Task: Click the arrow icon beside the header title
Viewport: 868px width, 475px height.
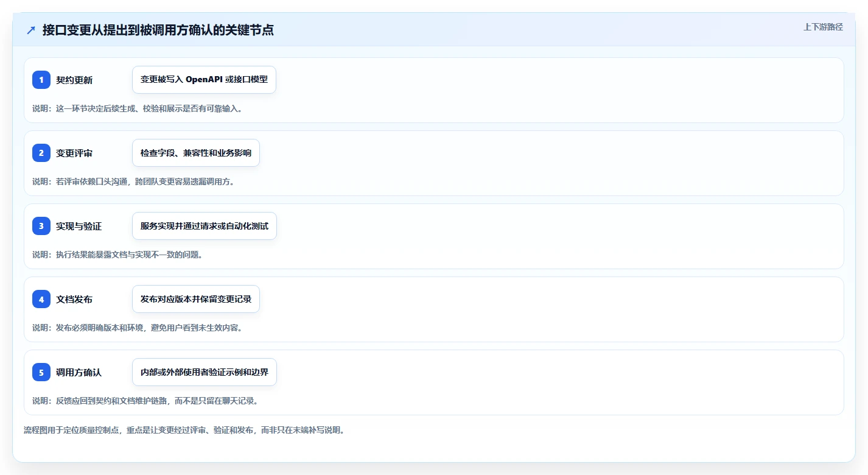Action: pos(31,30)
